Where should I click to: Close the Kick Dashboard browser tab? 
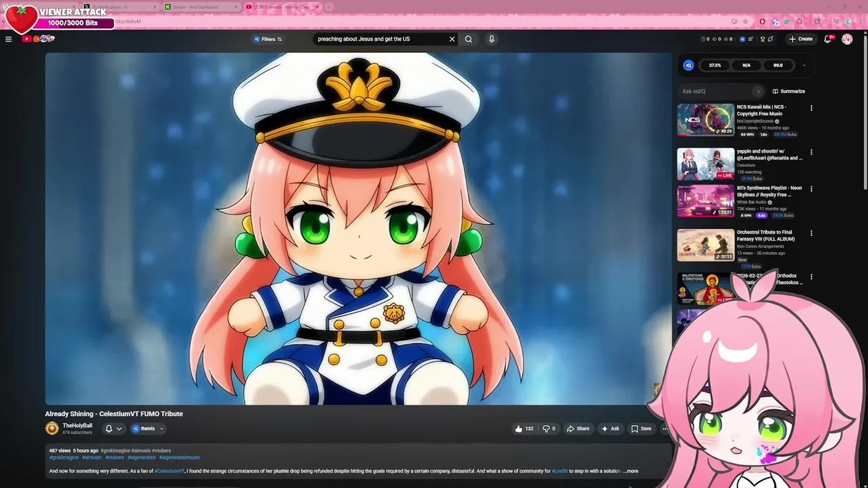236,7
